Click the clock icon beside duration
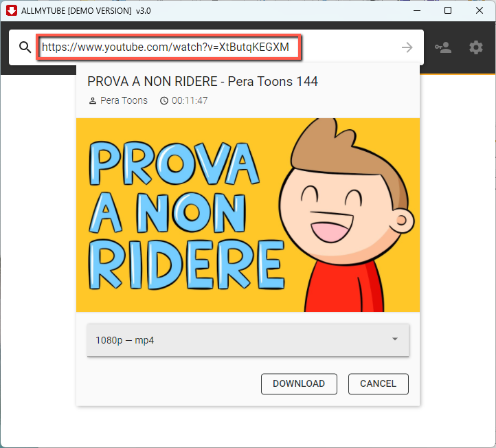 click(164, 101)
